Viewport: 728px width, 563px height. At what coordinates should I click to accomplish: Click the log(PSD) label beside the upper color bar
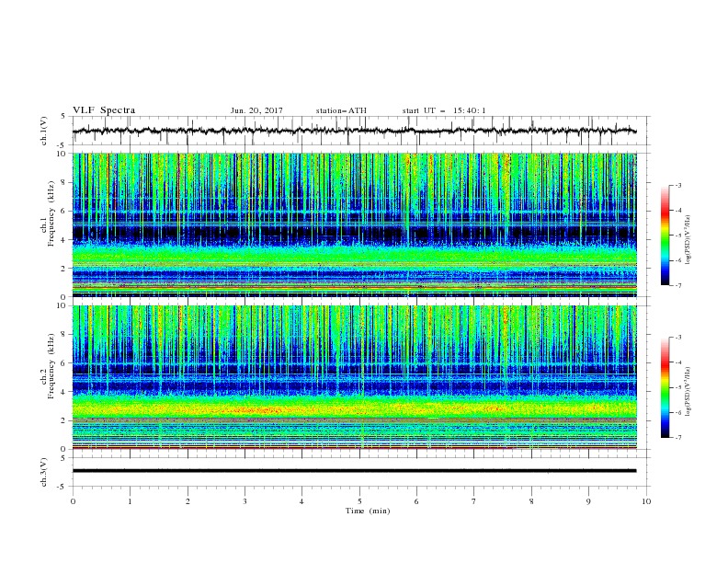pyautogui.click(x=688, y=240)
